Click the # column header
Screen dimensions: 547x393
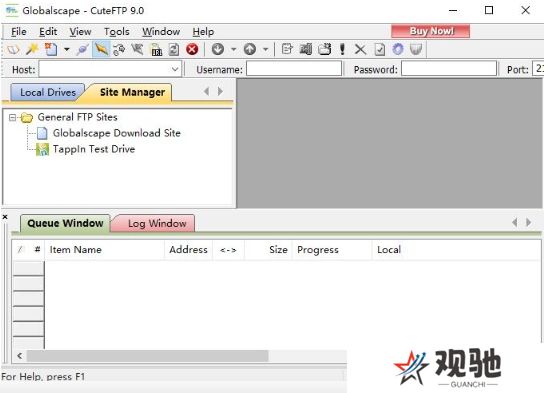[37, 250]
